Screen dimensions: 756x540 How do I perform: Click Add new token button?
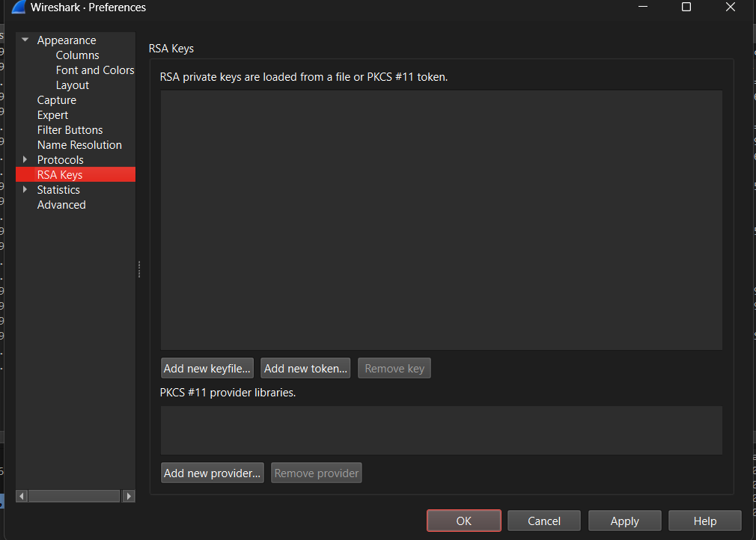305,369
